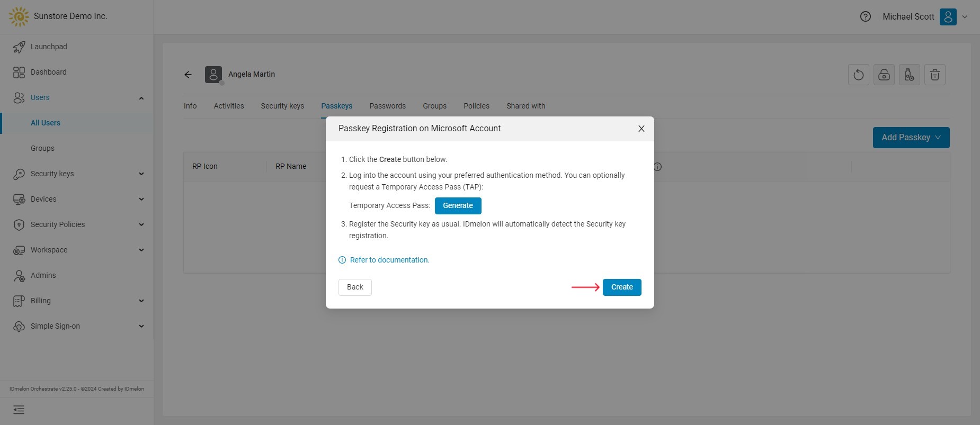This screenshot has height=425, width=980.
Task: Click the Devices monitor icon
Action: (x=19, y=200)
